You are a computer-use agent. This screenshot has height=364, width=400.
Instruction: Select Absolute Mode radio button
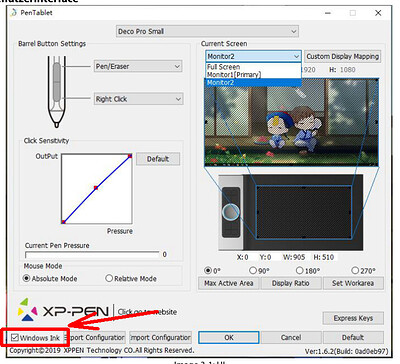[26, 278]
